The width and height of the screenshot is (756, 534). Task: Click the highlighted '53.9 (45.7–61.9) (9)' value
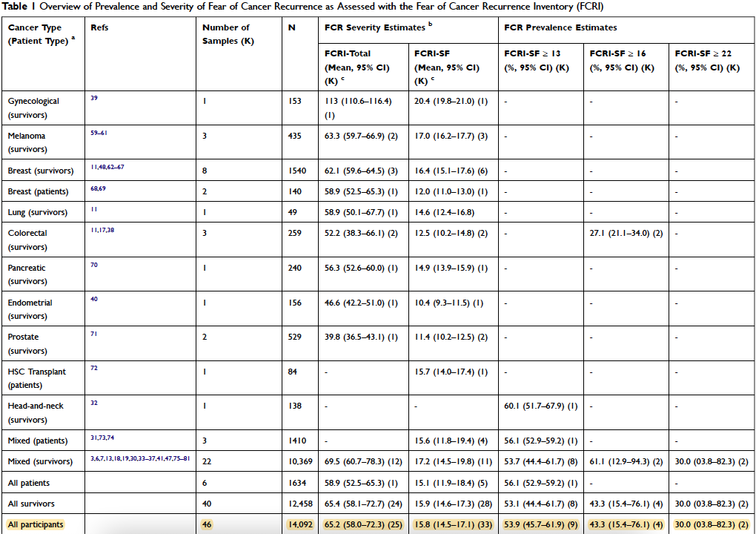pos(540,524)
